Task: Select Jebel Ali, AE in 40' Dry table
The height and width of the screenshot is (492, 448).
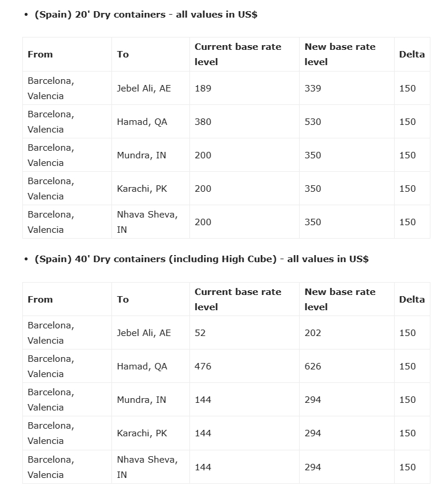Action: pyautogui.click(x=144, y=333)
